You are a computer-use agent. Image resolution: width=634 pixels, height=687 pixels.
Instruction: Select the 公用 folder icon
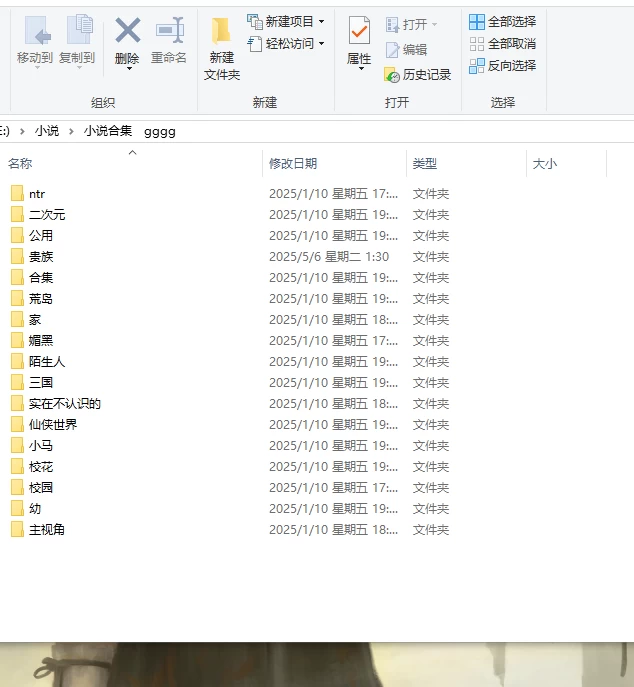[x=17, y=235]
